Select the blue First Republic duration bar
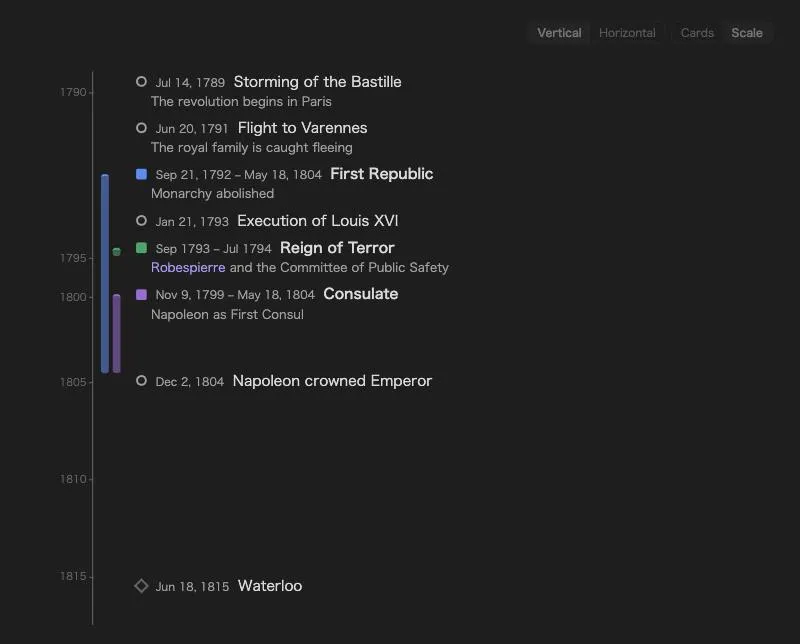The image size is (800, 644). click(x=105, y=274)
